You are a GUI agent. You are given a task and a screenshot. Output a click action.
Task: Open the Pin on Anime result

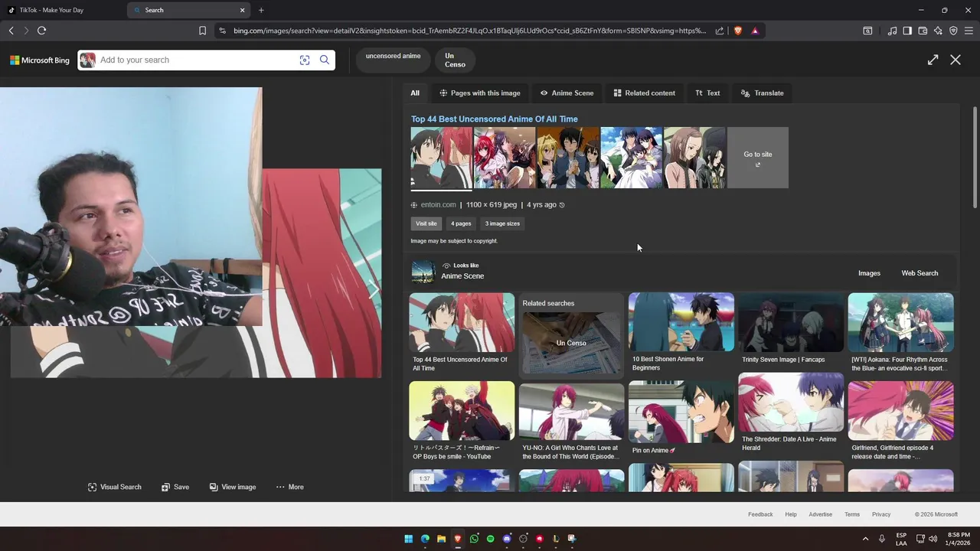point(681,412)
